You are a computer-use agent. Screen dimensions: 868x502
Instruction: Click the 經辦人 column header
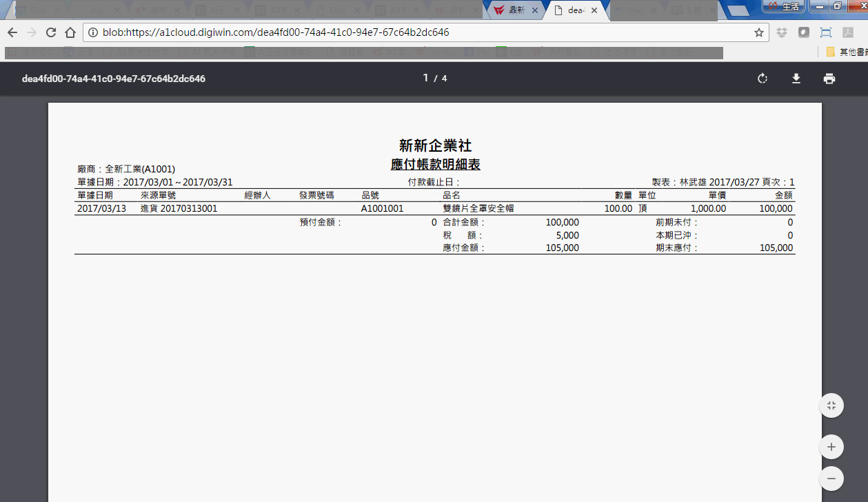coord(257,196)
